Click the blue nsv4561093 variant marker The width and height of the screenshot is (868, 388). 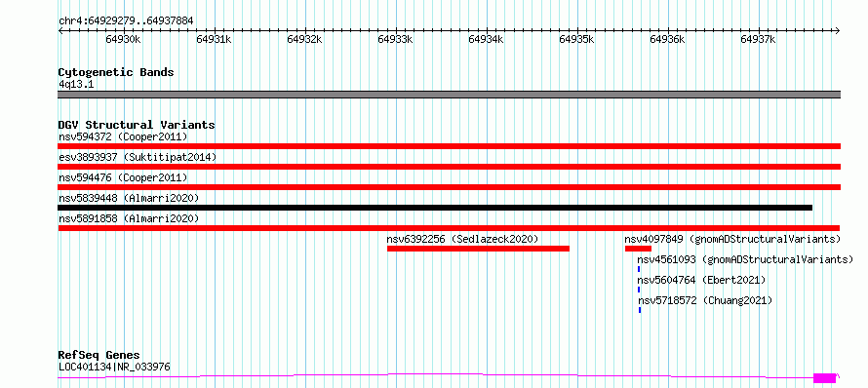click(638, 269)
